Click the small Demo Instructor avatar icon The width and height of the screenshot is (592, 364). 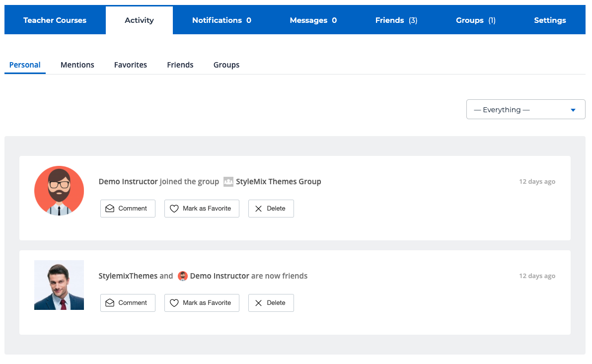183,276
